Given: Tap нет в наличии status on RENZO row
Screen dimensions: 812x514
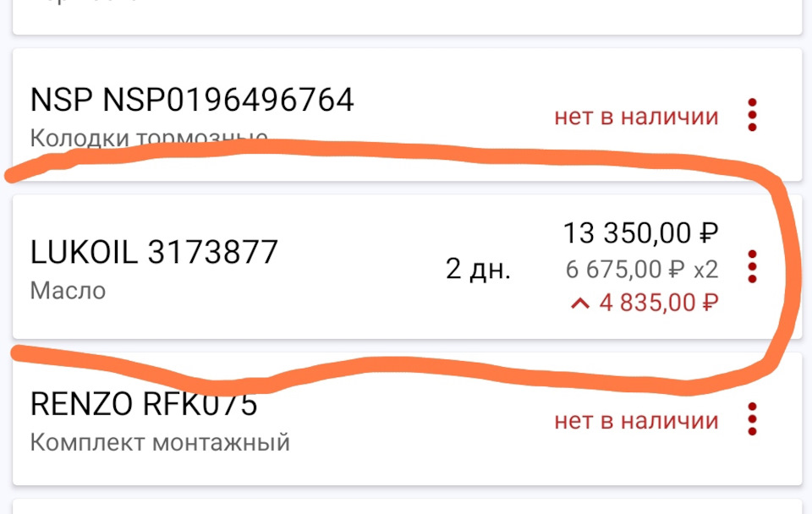Looking at the screenshot, I should (x=636, y=421).
